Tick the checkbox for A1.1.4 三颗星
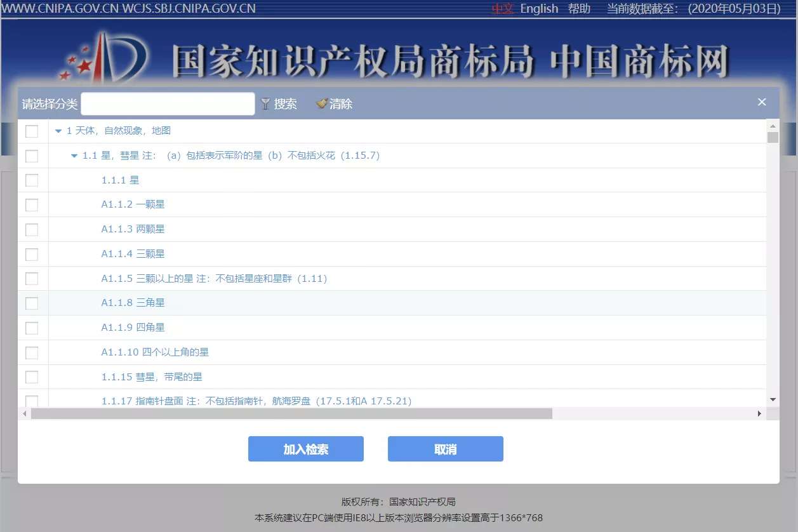The height and width of the screenshot is (532, 798). pyautogui.click(x=32, y=255)
